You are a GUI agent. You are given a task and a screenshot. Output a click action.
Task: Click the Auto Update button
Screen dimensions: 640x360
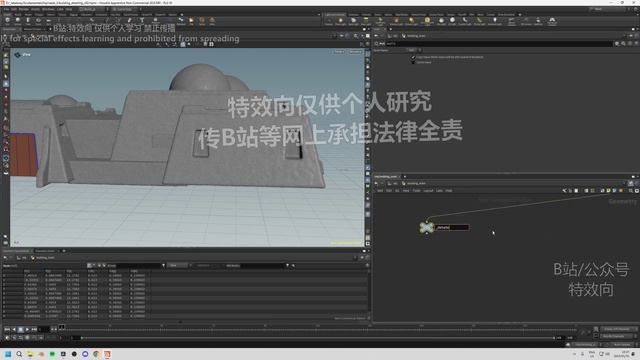point(622,344)
